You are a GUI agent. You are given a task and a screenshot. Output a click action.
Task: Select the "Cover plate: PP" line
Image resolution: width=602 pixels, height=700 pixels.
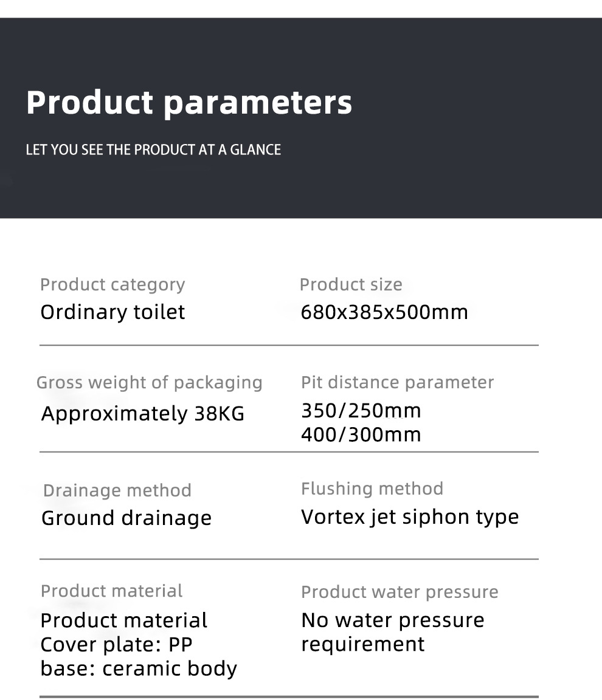click(x=116, y=644)
